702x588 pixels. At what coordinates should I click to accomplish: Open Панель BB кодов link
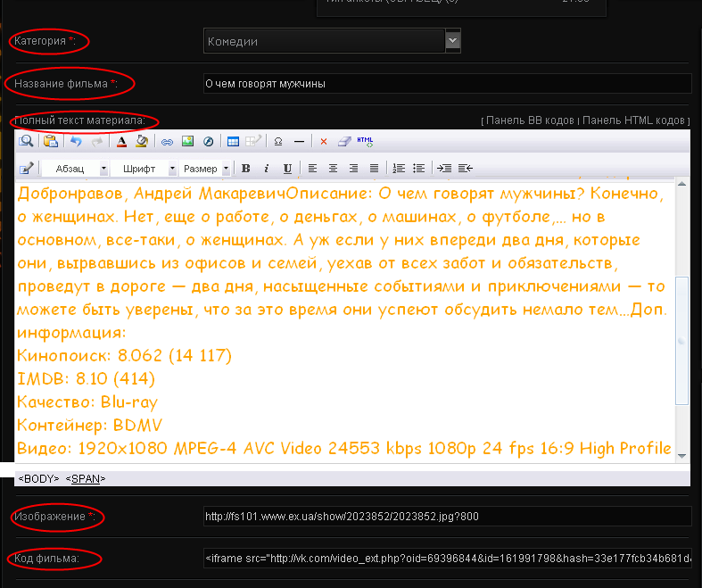pyautogui.click(x=530, y=120)
